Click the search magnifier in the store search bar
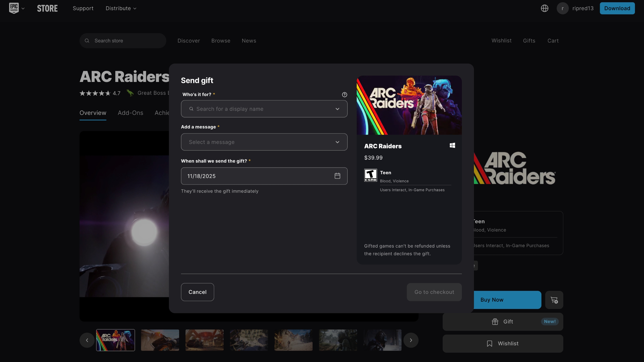Screen dimensions: 644x362 coord(87,40)
